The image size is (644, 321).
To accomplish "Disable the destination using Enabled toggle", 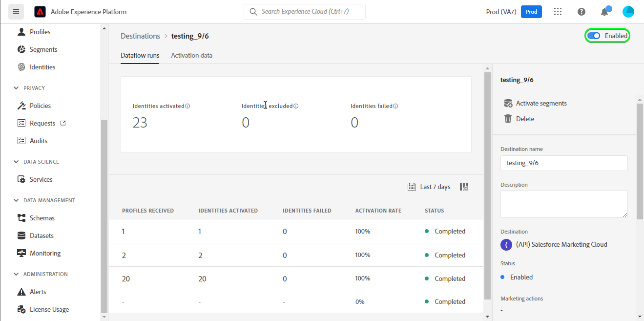I will coord(594,36).
